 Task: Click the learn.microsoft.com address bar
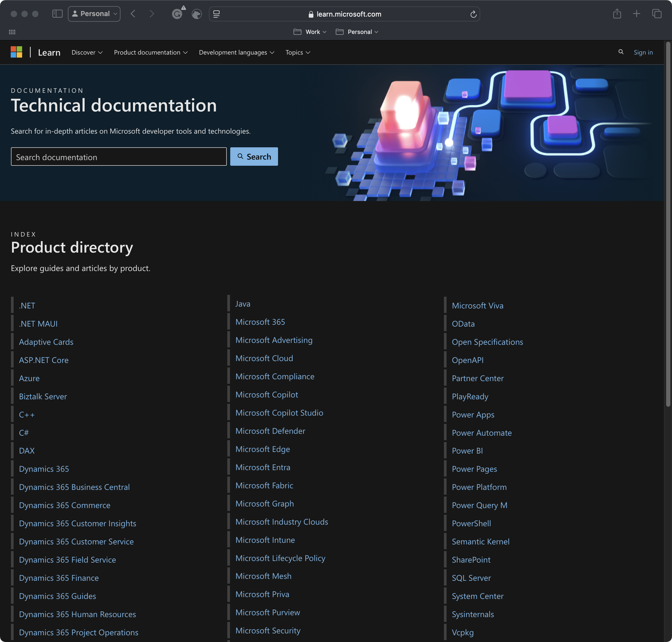pyautogui.click(x=344, y=14)
